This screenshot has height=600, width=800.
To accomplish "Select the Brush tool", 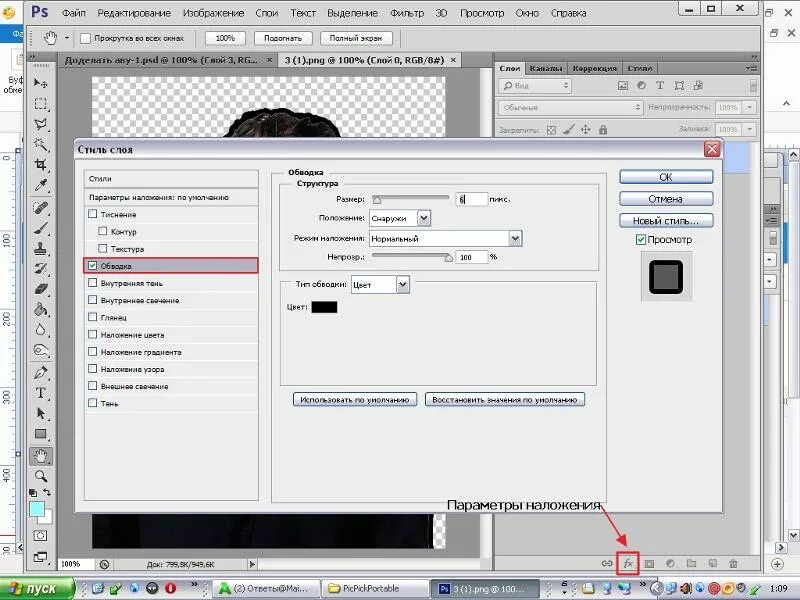I will click(x=40, y=228).
